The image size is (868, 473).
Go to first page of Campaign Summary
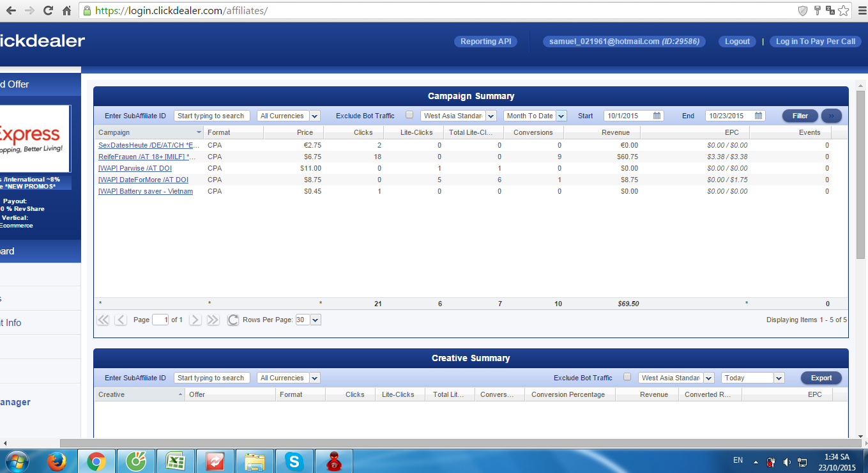pos(103,320)
